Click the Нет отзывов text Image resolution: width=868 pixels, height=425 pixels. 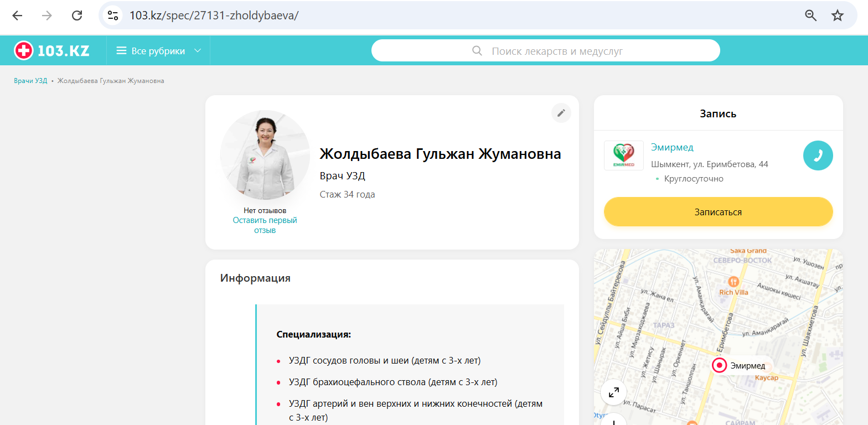tap(265, 211)
